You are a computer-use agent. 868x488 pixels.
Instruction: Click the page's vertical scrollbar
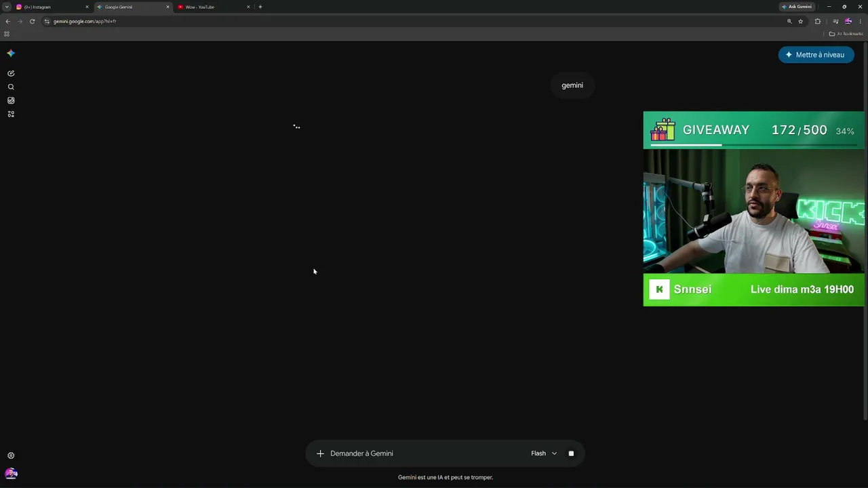pyautogui.click(x=865, y=230)
